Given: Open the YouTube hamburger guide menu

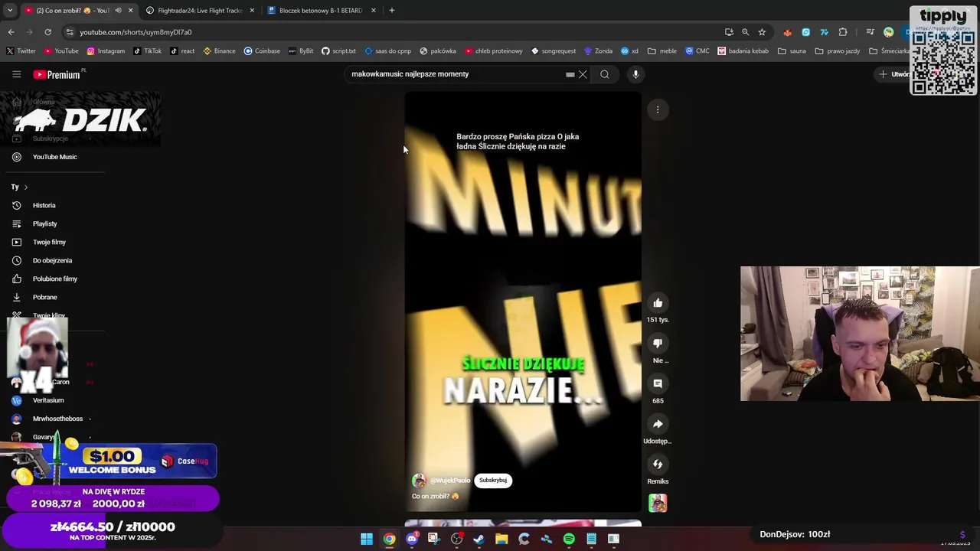Looking at the screenshot, I should [x=16, y=74].
